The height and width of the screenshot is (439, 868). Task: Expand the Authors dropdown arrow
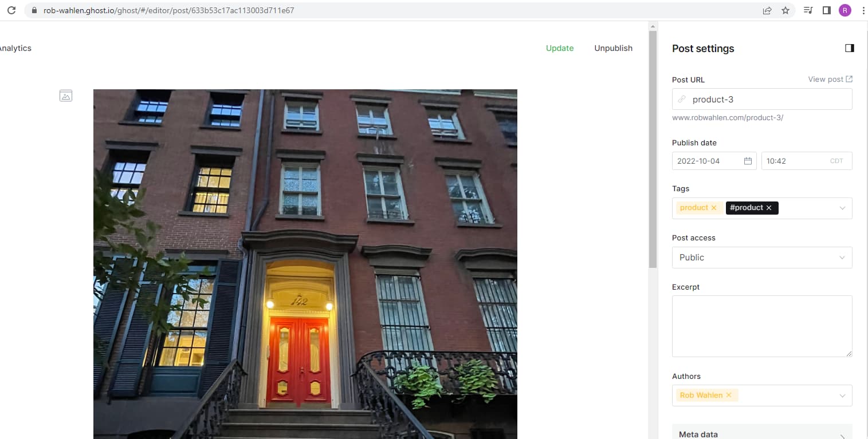842,396
